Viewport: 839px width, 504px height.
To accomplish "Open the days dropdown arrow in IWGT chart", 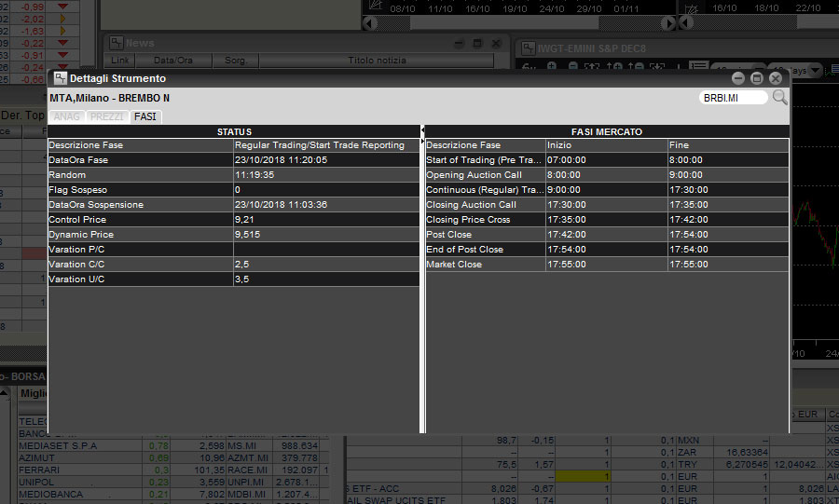I will tap(815, 70).
